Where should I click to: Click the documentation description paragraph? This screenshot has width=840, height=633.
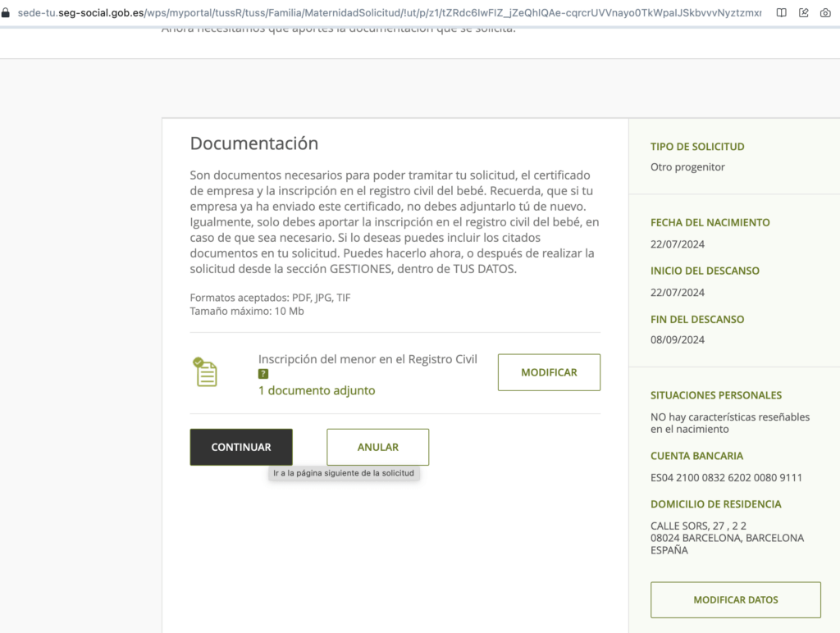pyautogui.click(x=395, y=222)
